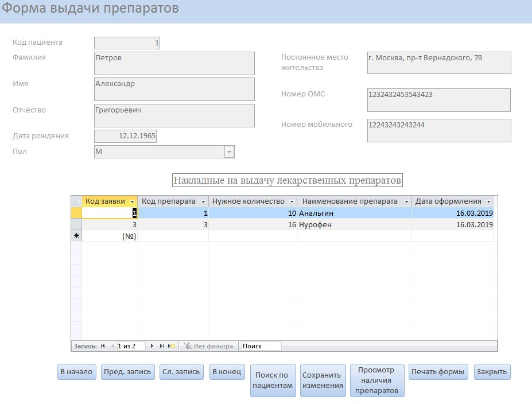Click the first record arrow in navigation bar
The height and width of the screenshot is (404, 532).
pos(103,346)
